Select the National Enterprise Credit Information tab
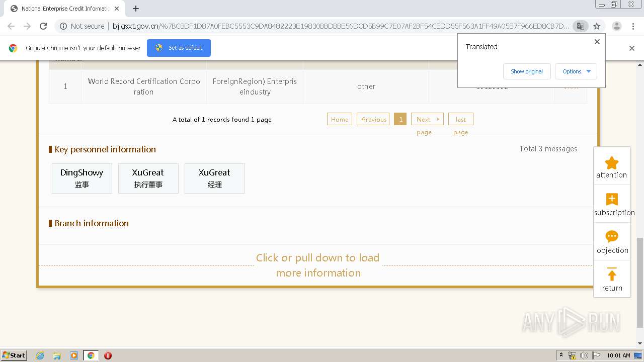This screenshot has width=644, height=362. tap(65, 9)
